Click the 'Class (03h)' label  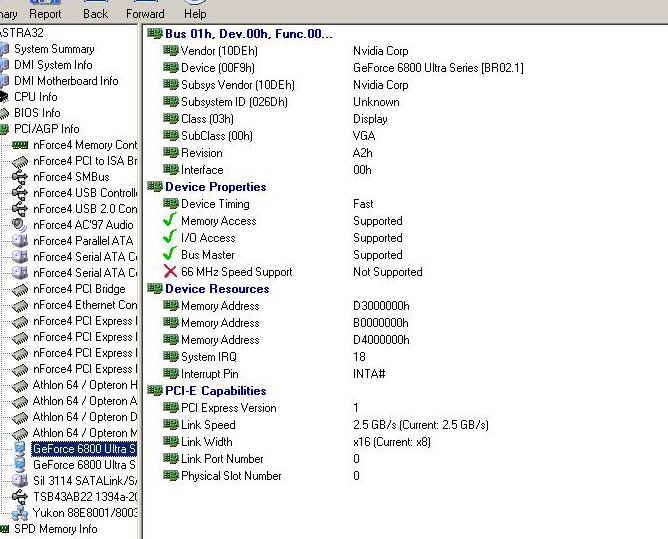207,119
